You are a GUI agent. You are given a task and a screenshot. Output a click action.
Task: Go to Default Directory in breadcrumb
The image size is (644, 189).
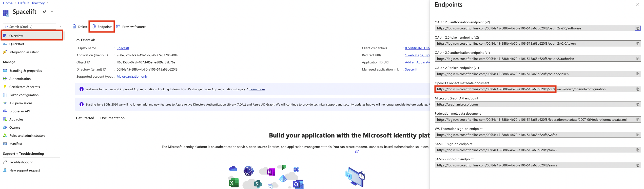coord(31,3)
